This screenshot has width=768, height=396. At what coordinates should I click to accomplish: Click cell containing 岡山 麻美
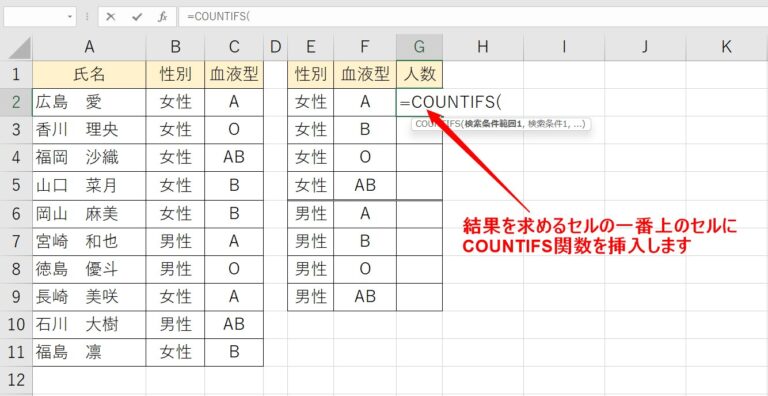click(x=89, y=214)
